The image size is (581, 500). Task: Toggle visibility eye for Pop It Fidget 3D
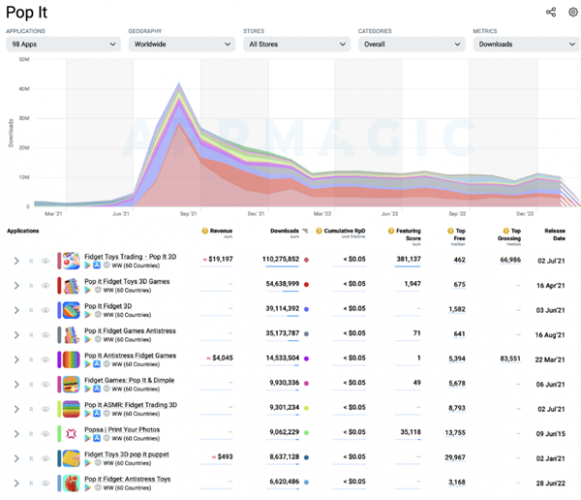pyautogui.click(x=45, y=310)
